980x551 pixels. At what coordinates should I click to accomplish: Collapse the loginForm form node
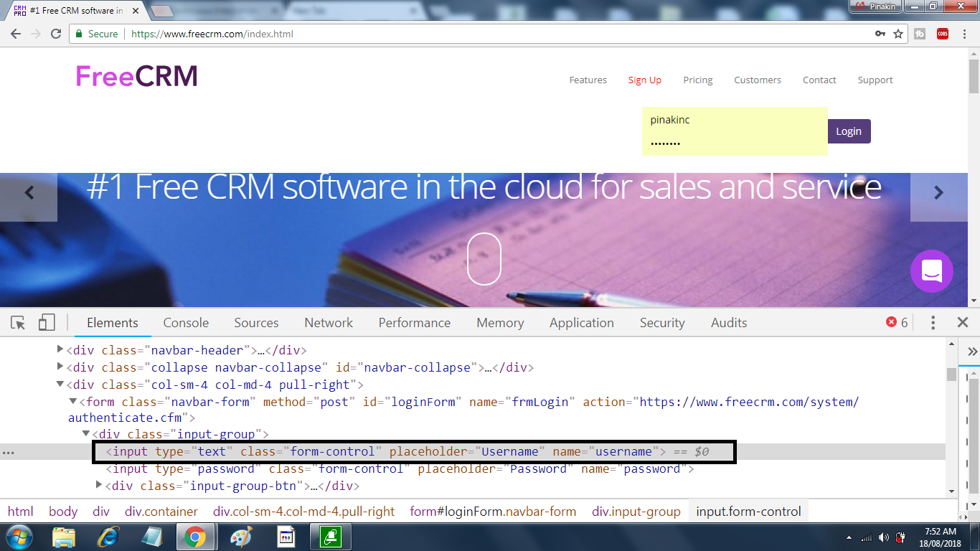click(73, 402)
